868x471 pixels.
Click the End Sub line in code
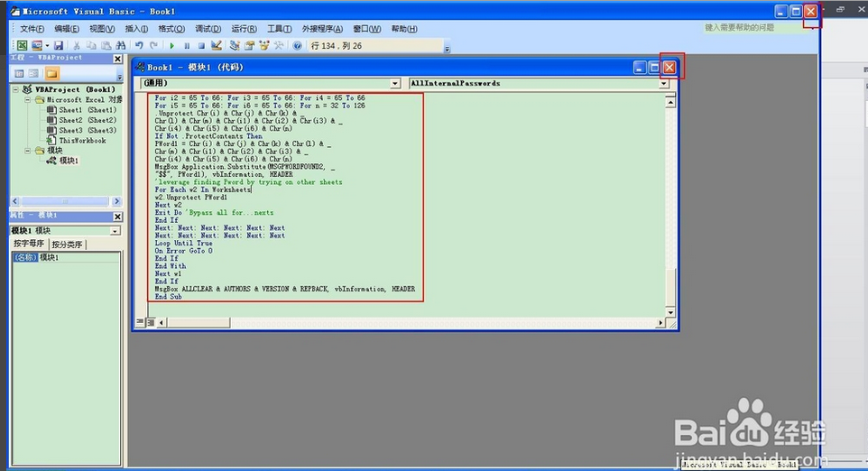pyautogui.click(x=169, y=297)
